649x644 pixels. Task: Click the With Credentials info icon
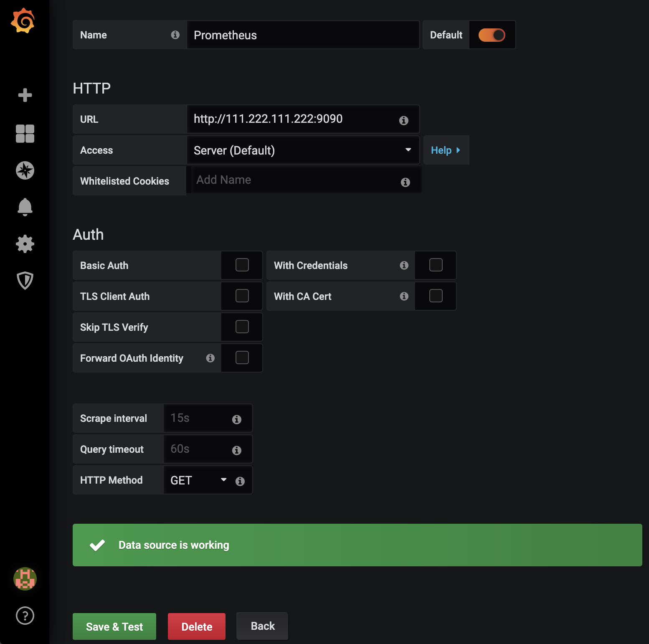tap(404, 265)
